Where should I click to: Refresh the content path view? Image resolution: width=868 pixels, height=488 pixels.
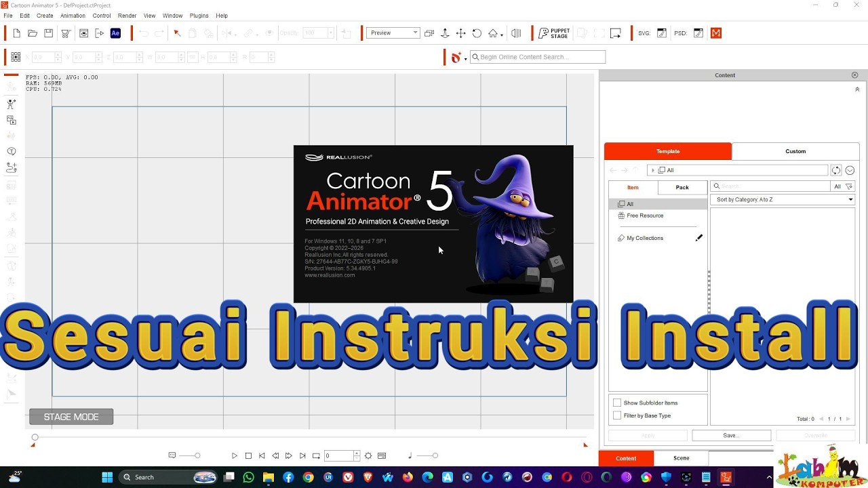[x=836, y=171]
